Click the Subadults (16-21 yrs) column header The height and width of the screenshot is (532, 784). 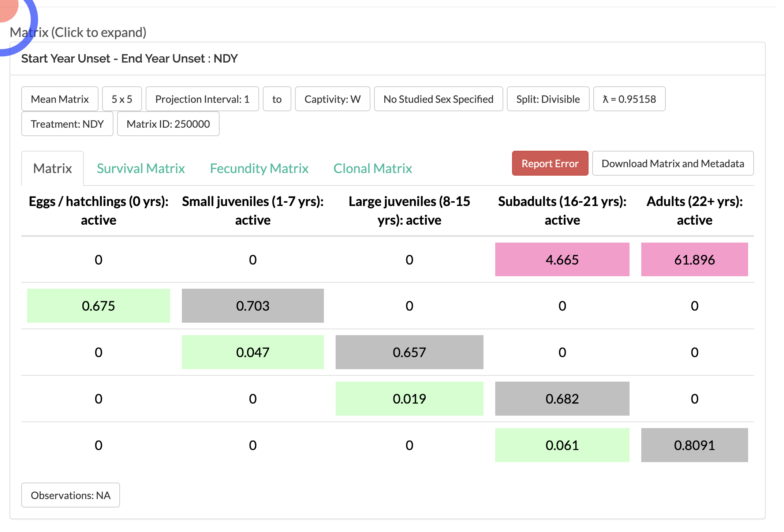tap(562, 210)
